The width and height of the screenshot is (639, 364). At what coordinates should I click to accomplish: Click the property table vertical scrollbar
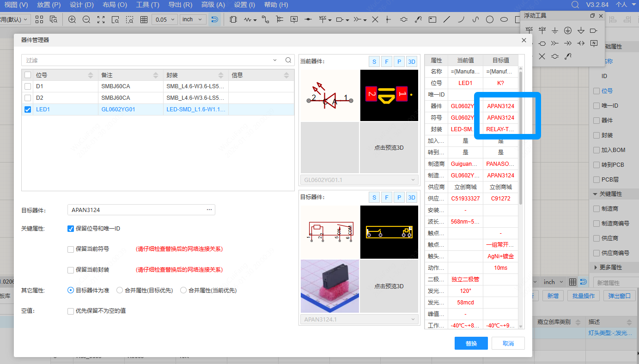(x=521, y=139)
